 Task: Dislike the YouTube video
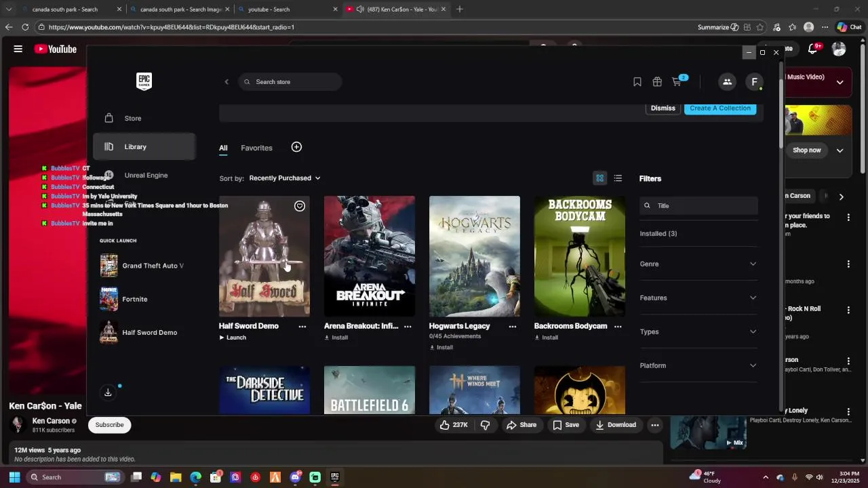[x=486, y=425]
